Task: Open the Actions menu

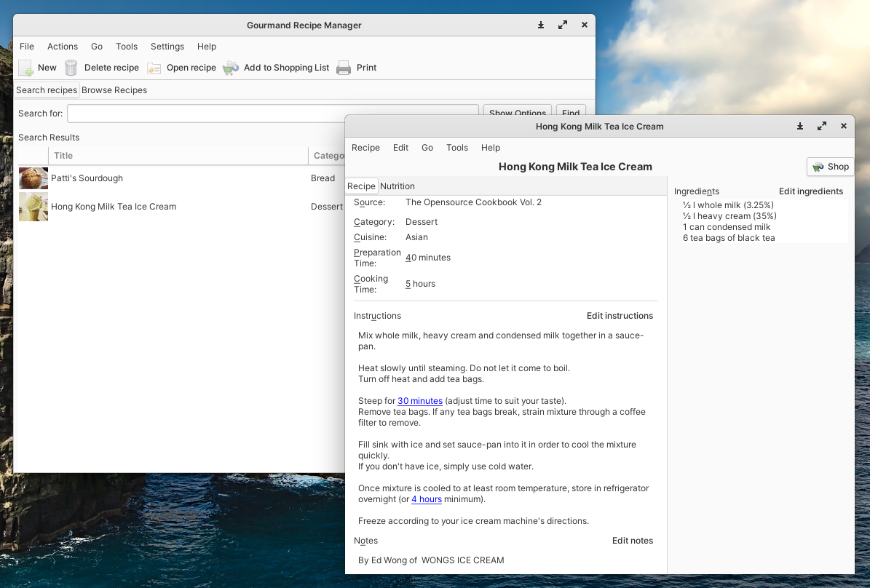Action: coord(63,47)
